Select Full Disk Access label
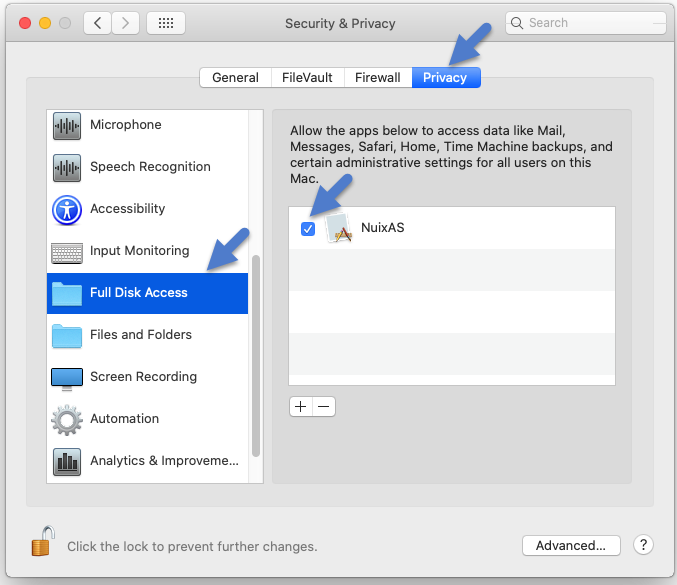The image size is (677, 585). 139,292
